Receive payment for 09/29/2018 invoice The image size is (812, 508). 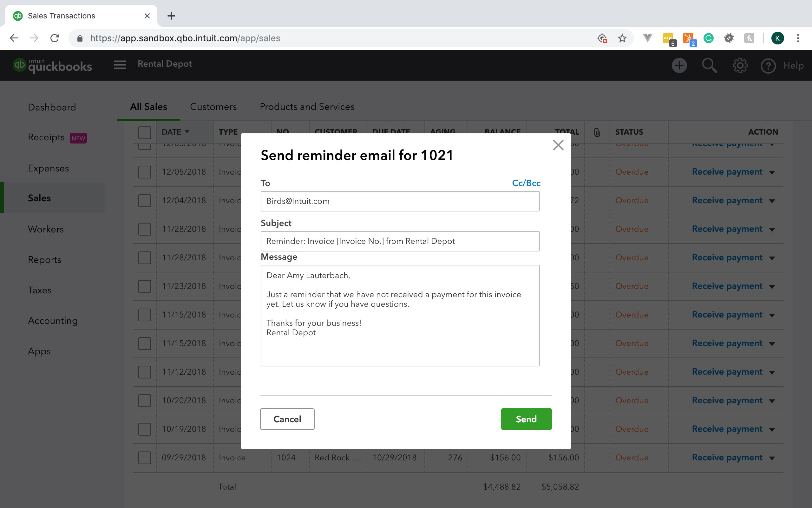(x=727, y=458)
